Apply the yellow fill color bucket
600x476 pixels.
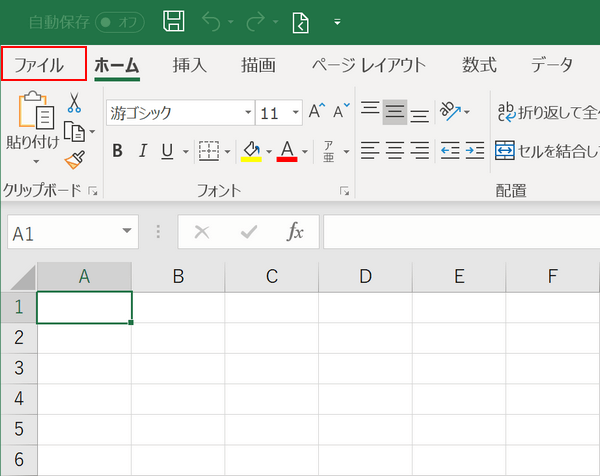point(251,152)
